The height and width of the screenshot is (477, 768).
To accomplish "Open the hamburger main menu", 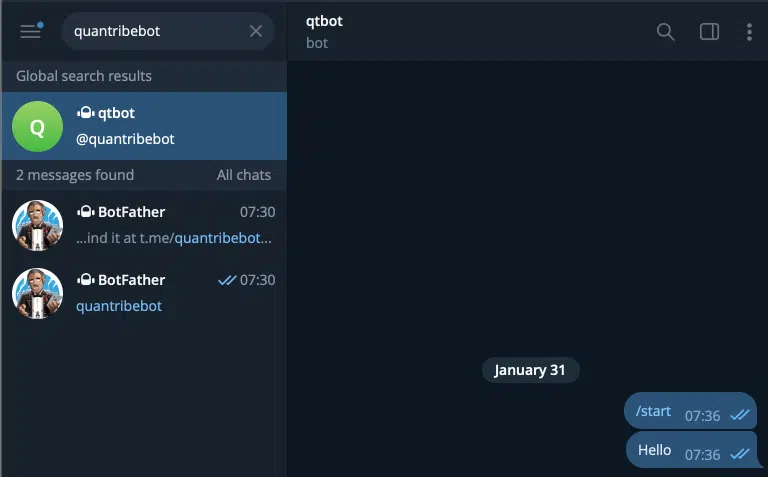I will pyautogui.click(x=31, y=31).
